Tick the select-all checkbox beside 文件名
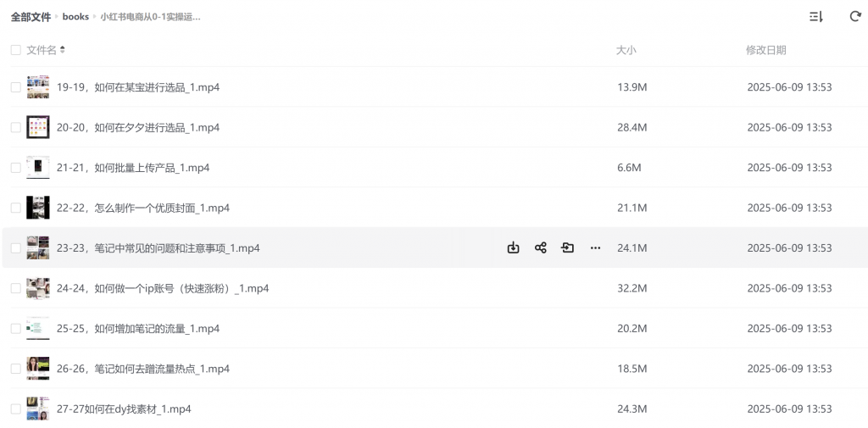Viewport: 868px width, 428px height. click(x=15, y=50)
